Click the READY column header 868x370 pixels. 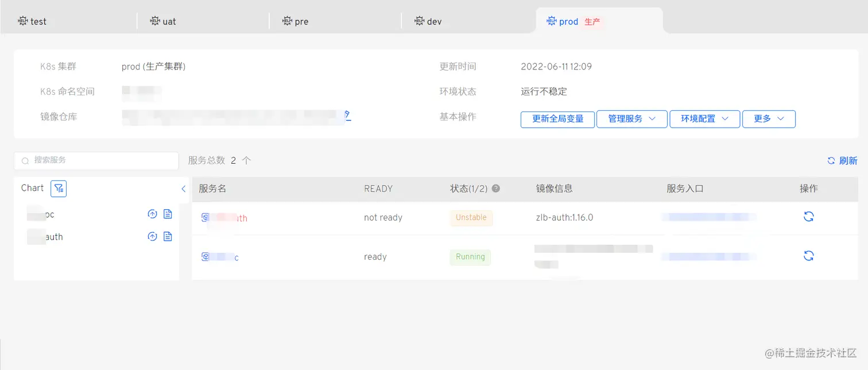point(378,188)
